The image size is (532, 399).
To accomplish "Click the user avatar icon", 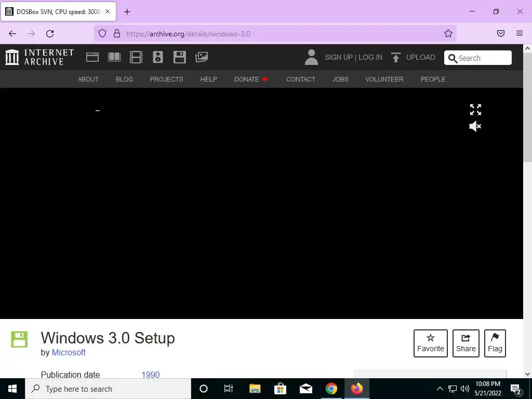I will coord(311,57).
